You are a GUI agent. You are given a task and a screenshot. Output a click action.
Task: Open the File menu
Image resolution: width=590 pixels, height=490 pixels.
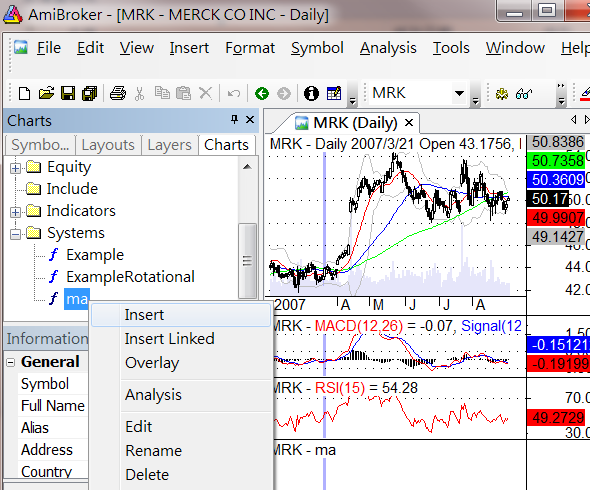49,48
